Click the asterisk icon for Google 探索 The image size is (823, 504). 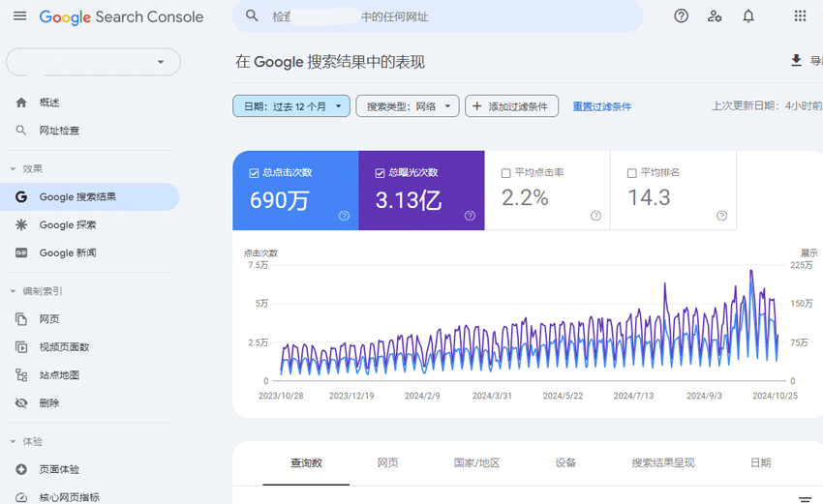(x=21, y=224)
